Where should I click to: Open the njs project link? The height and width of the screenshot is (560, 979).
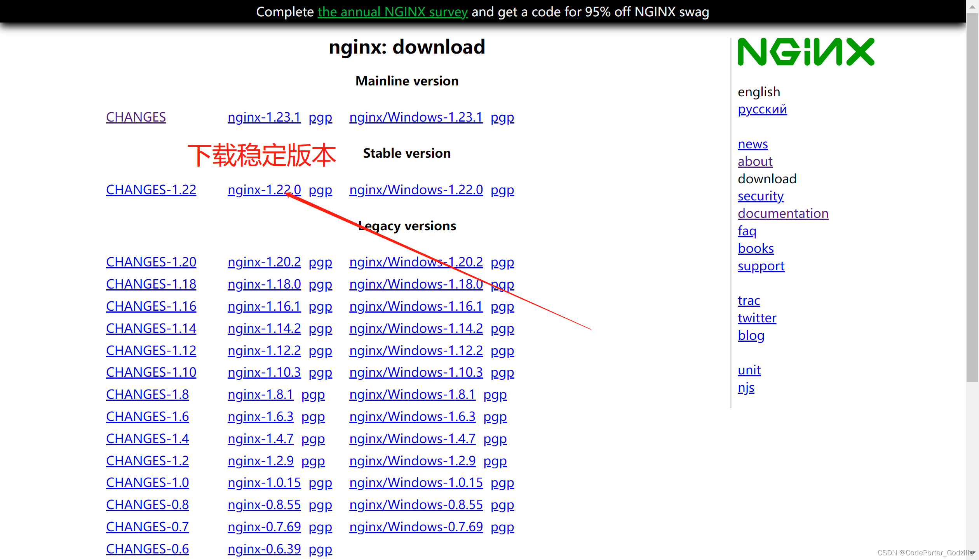click(746, 388)
